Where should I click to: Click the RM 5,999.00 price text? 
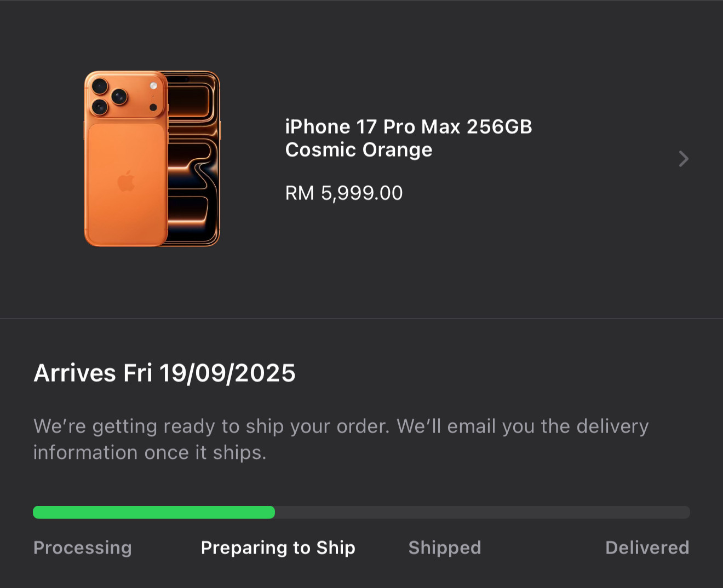[344, 193]
